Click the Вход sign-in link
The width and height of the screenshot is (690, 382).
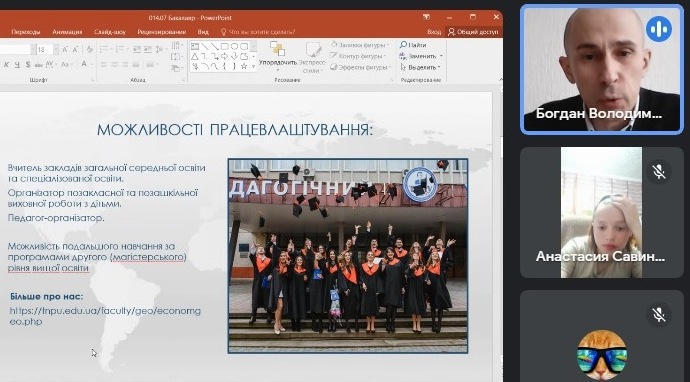[434, 32]
